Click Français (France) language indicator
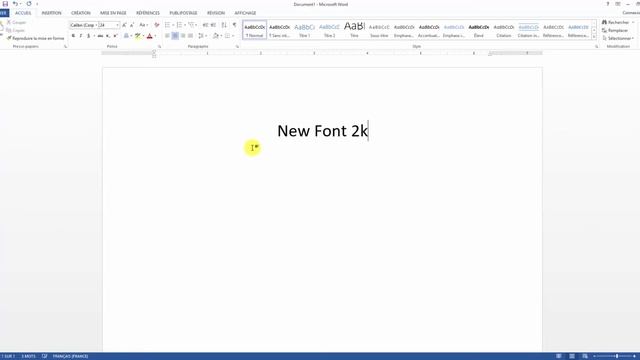The image size is (640, 360). pos(70,356)
